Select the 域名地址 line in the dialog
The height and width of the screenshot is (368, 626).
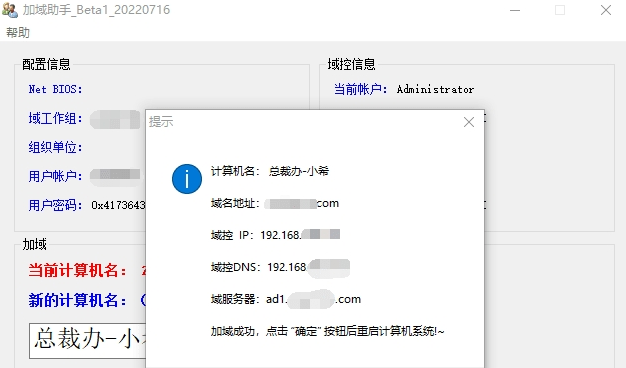click(275, 204)
